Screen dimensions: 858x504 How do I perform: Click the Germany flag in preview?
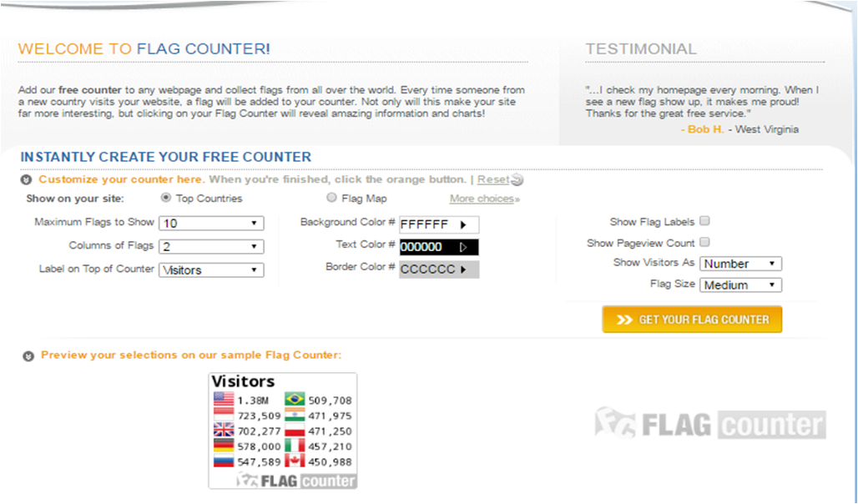pyautogui.click(x=223, y=445)
